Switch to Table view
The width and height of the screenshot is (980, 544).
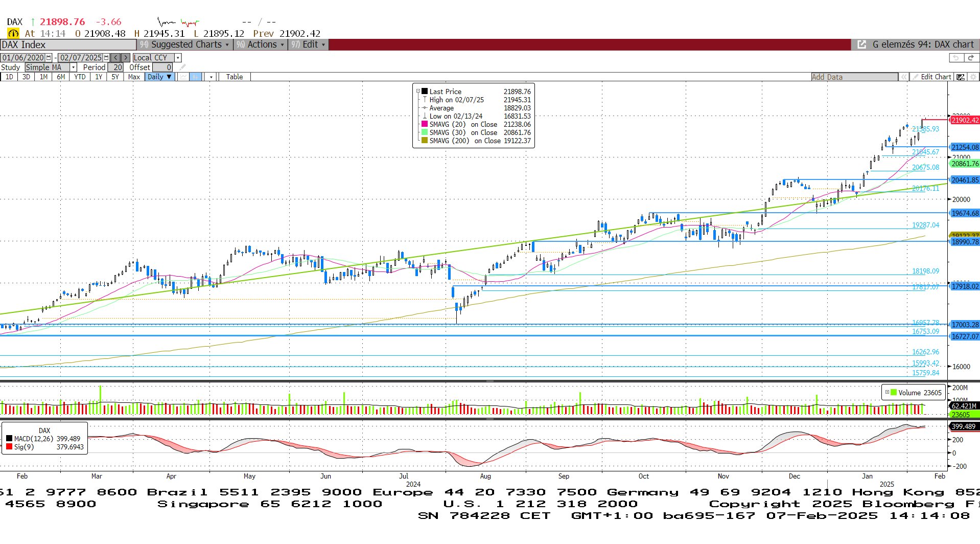pyautogui.click(x=235, y=77)
